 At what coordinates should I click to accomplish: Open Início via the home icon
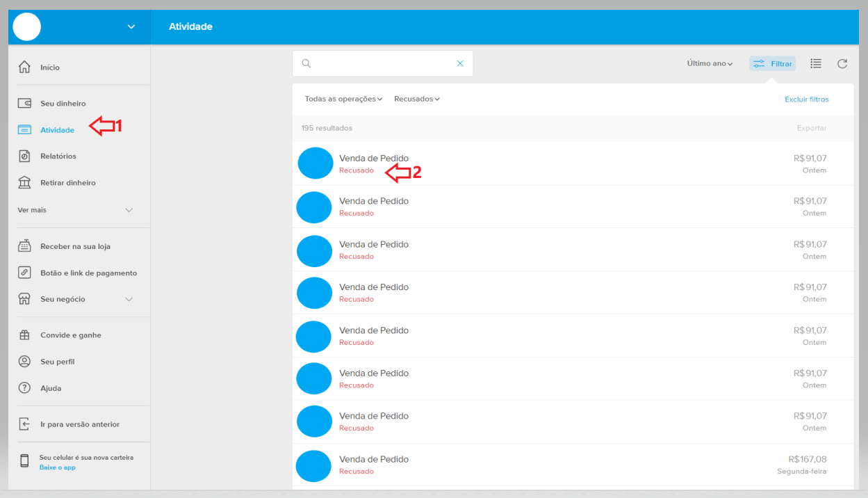point(24,67)
